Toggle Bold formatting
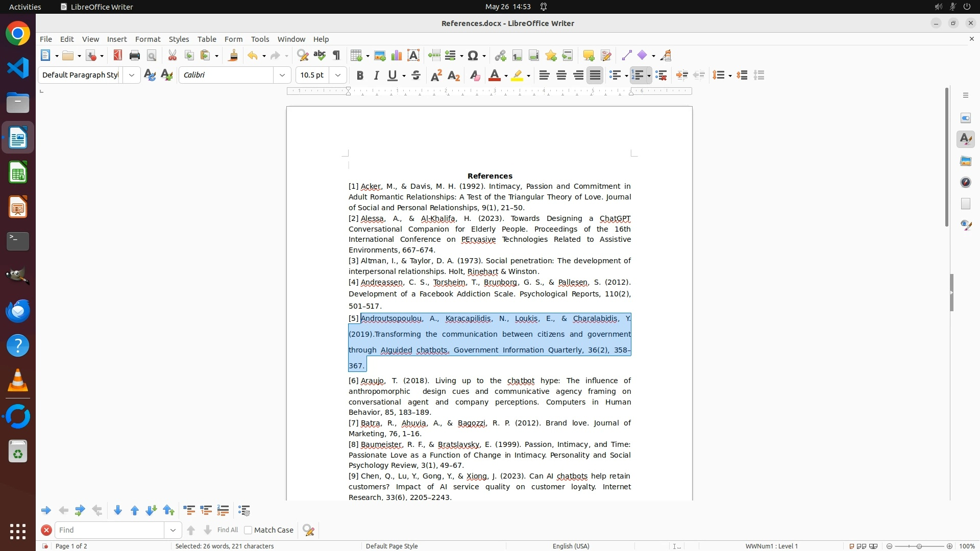 click(x=360, y=76)
